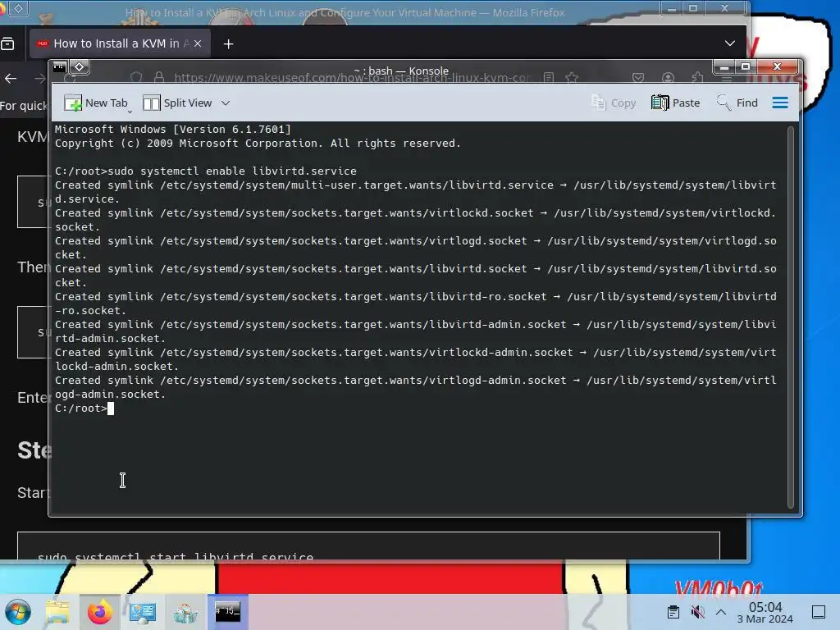Viewport: 840px width, 630px height.
Task: Click the Konsole window menu icon in titlebar
Action: pyautogui.click(x=59, y=67)
